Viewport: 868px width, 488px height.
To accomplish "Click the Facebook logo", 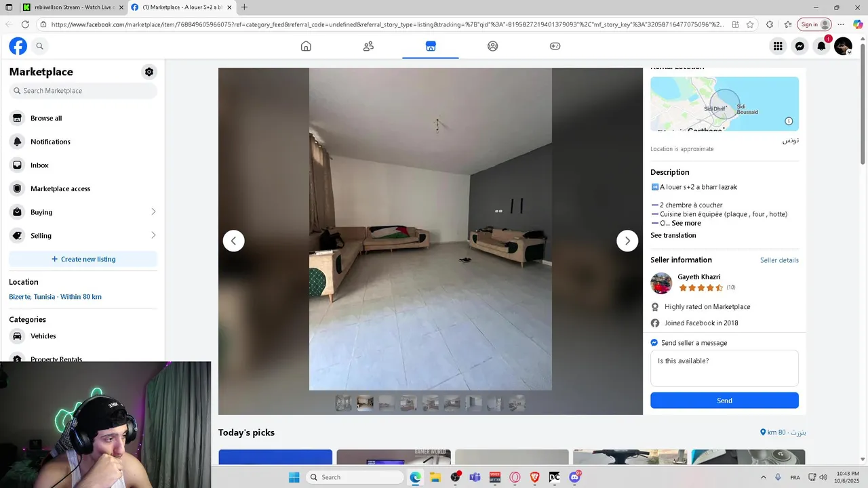I will point(18,46).
